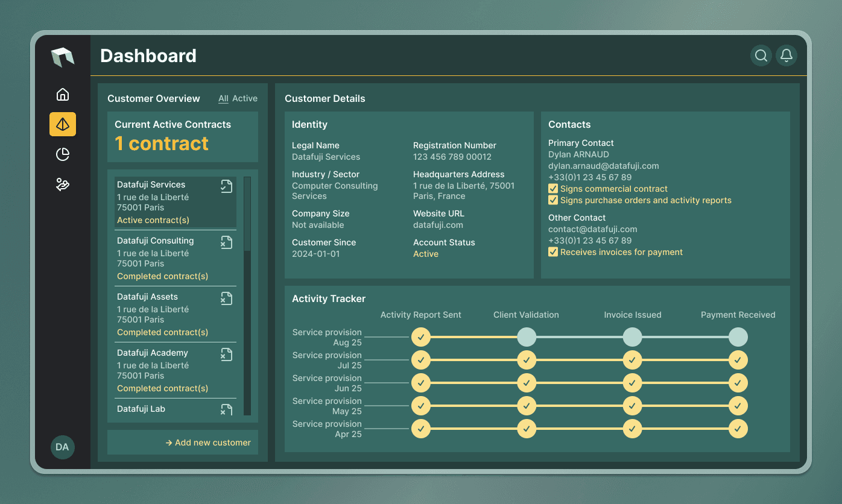Screen dimensions: 842x504
Task: Click May 25 Activity Report Sent checkmark
Action: (x=421, y=406)
